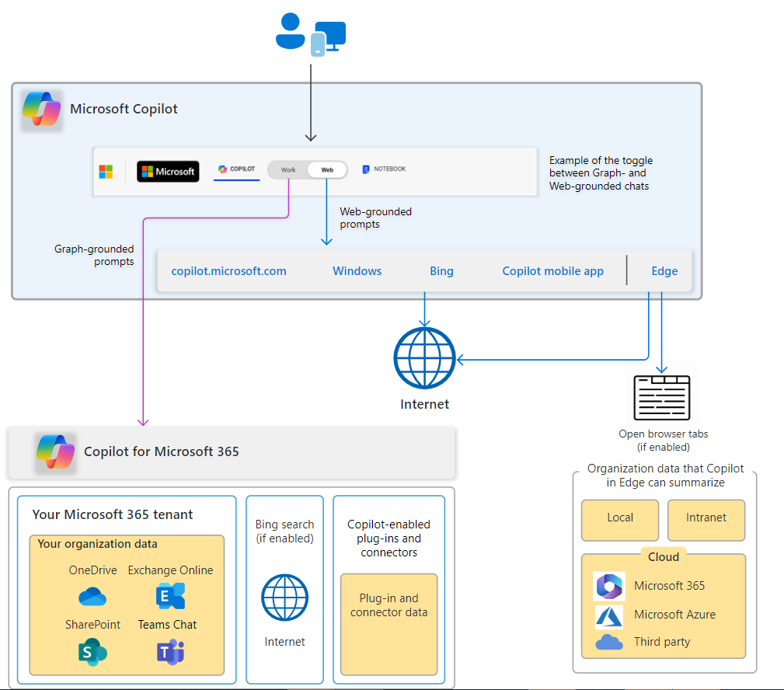Click the user and devices icon at top

pos(311,34)
